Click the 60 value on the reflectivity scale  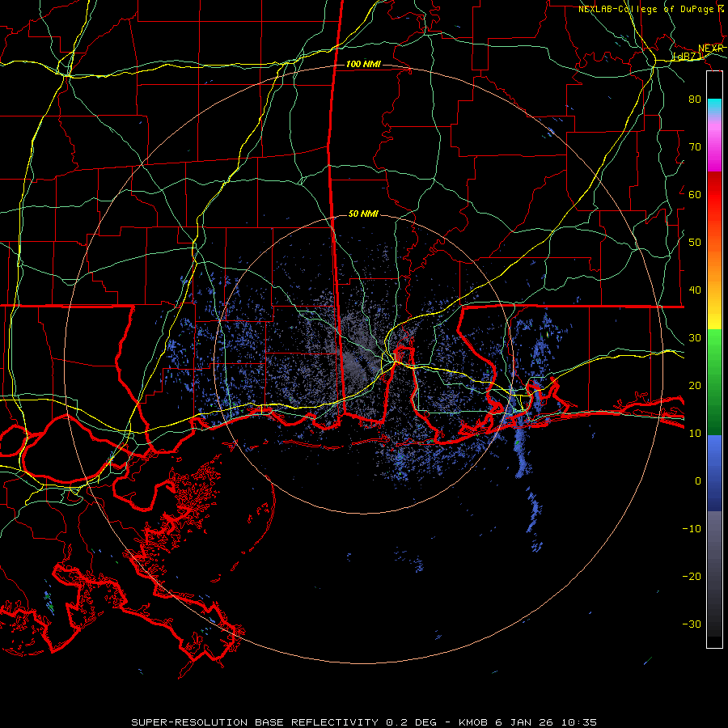pos(695,194)
